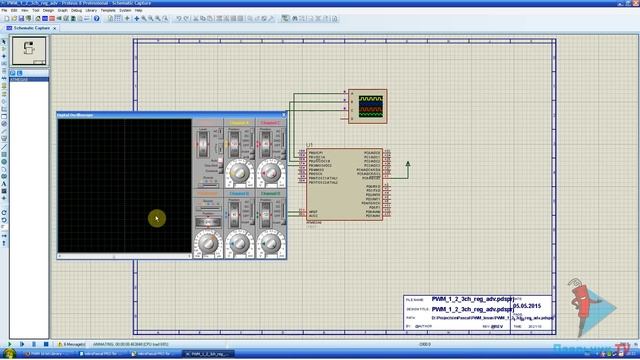The image size is (640, 360).
Task: Click the rotate anticlockwise icon
Action: click(4, 220)
